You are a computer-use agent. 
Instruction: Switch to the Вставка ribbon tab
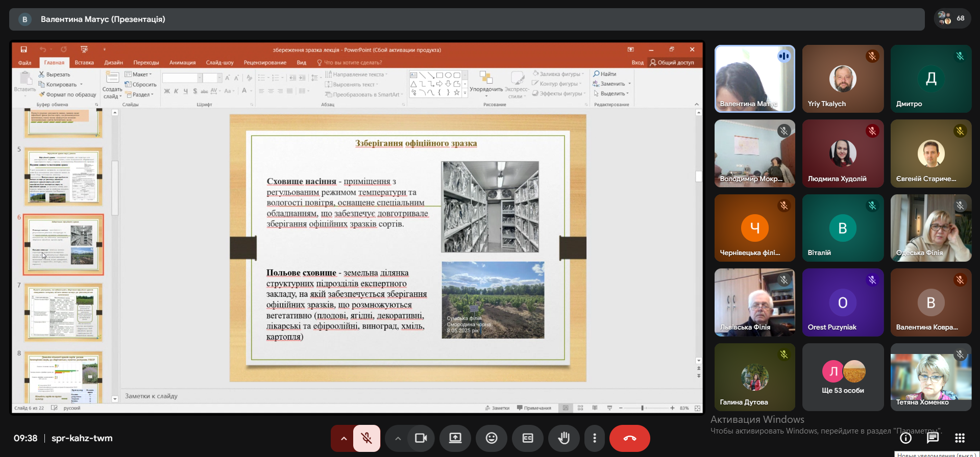tap(84, 63)
